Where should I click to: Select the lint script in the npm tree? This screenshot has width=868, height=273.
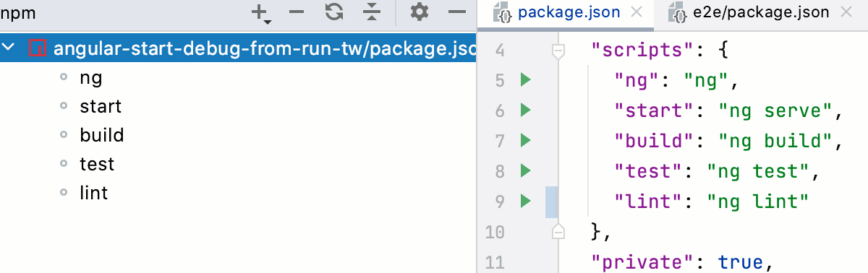pyautogui.click(x=94, y=193)
